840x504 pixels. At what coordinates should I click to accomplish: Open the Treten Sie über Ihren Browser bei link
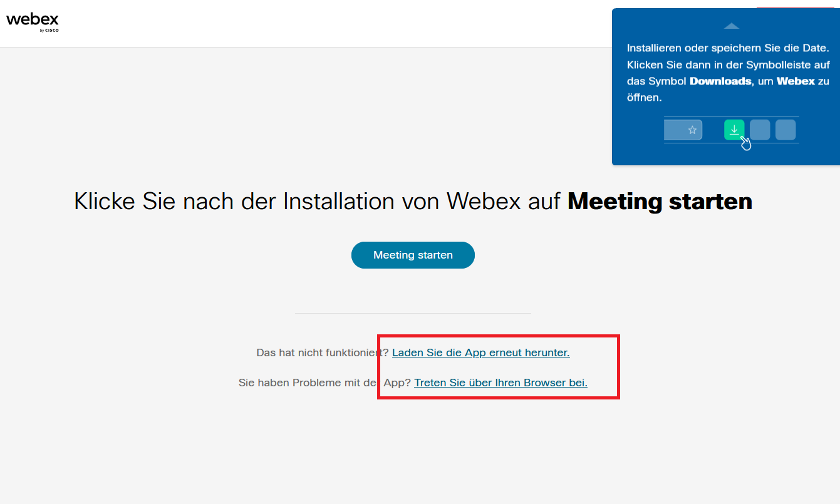500,383
